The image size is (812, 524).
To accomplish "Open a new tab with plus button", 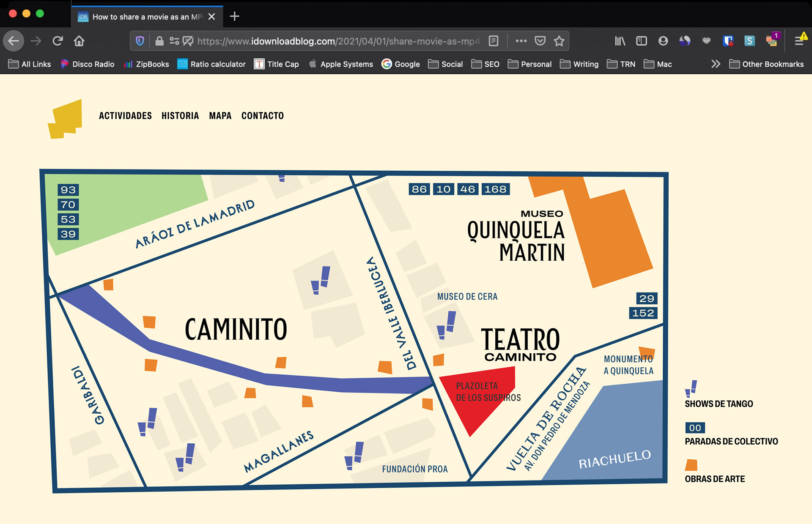I will pyautogui.click(x=234, y=16).
